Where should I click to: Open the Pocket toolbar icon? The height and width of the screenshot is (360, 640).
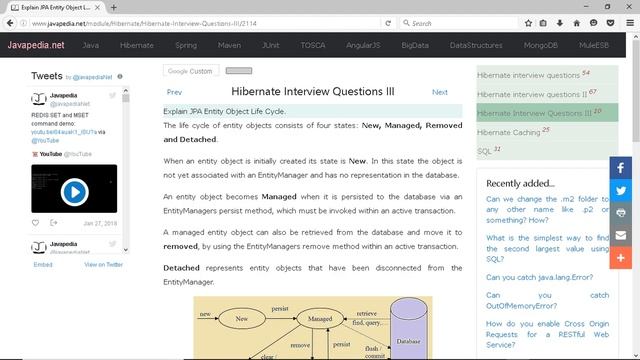[611, 23]
